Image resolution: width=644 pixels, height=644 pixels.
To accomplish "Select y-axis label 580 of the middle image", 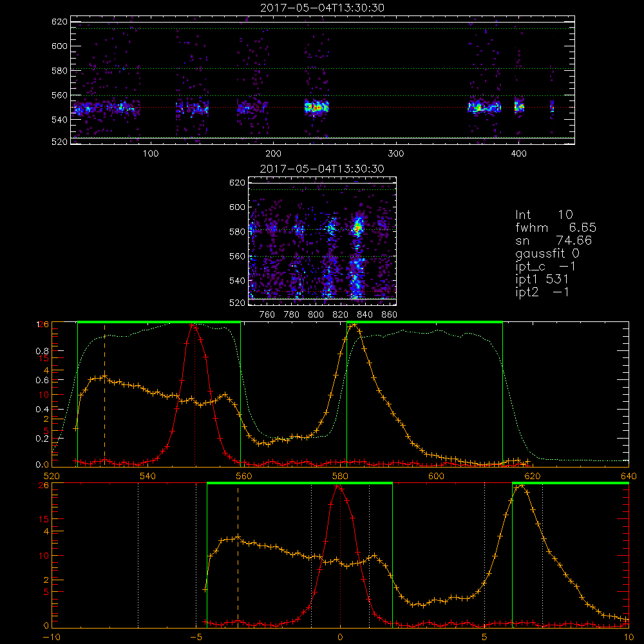I will [x=237, y=232].
